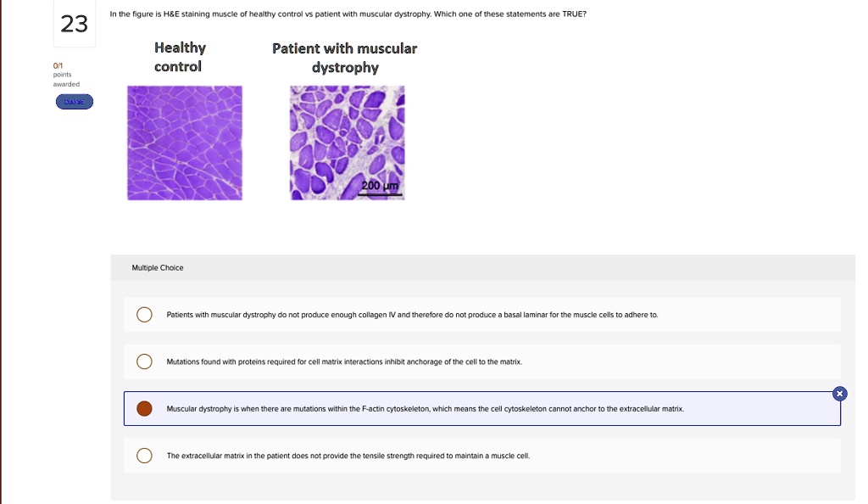The width and height of the screenshot is (868, 504).
Task: Click the blue badge under points awarded
Action: [x=74, y=101]
